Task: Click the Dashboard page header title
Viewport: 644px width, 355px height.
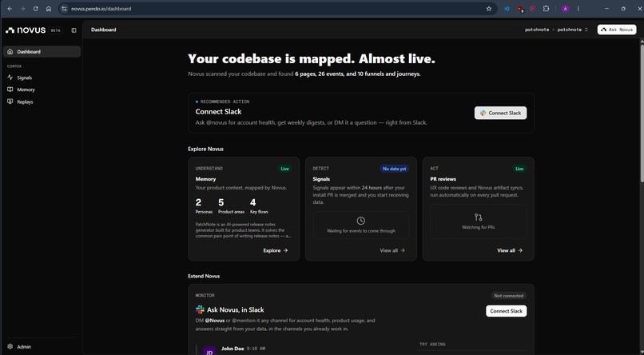Action: click(x=104, y=30)
